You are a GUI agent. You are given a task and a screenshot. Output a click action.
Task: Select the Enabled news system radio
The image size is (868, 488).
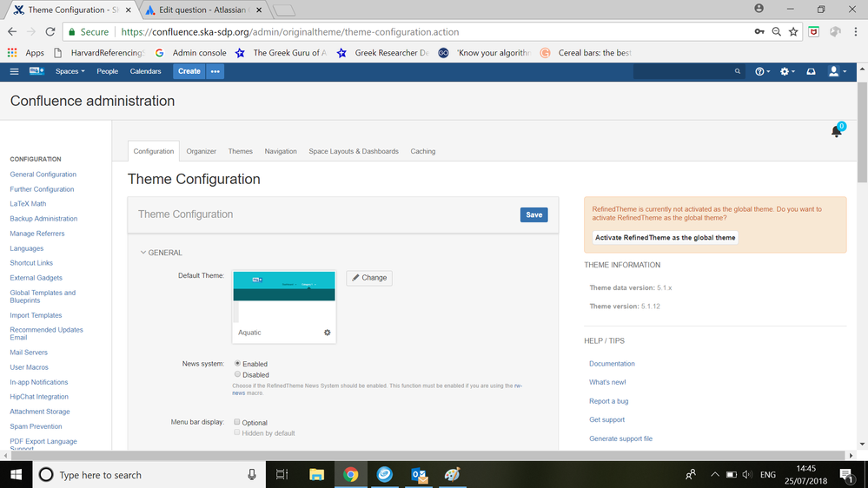[x=237, y=364]
